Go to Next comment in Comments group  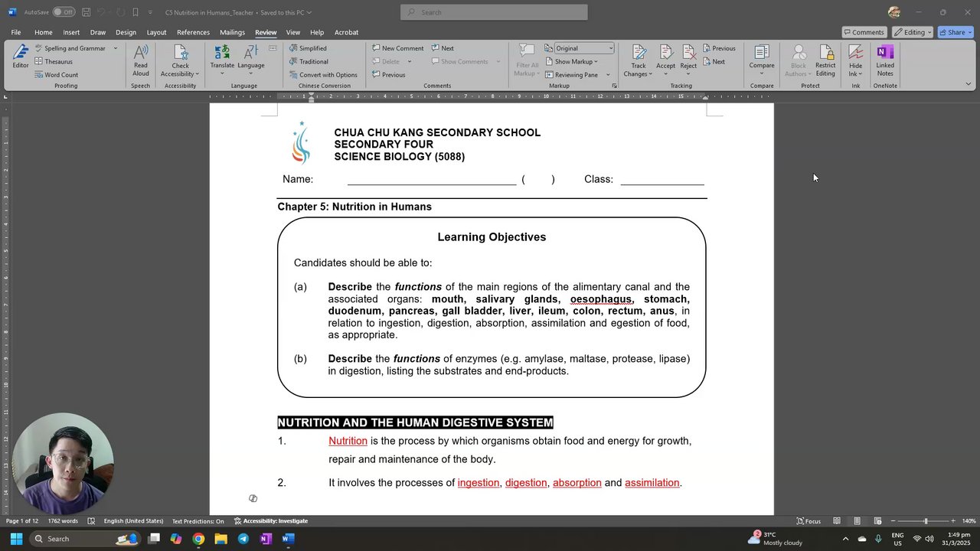coord(443,48)
